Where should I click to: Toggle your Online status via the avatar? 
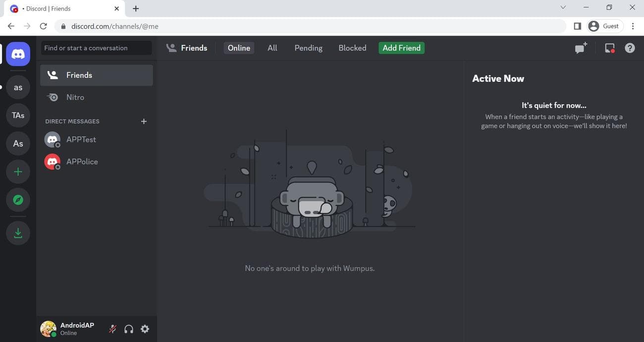pyautogui.click(x=47, y=329)
